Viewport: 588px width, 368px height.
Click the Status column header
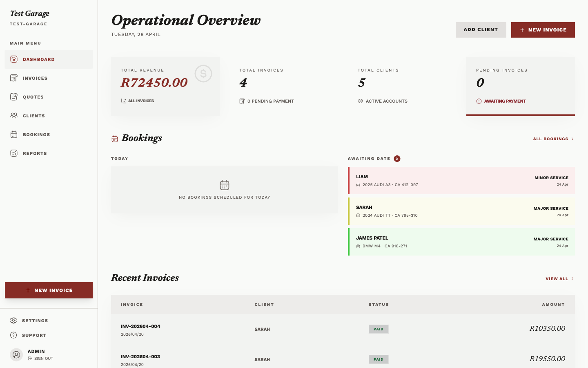[379, 305]
